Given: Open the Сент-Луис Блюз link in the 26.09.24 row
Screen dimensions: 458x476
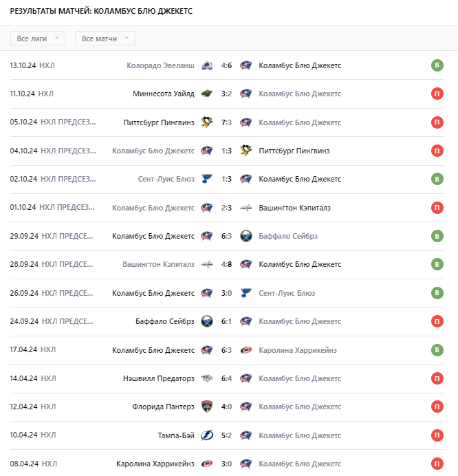Looking at the screenshot, I should [x=287, y=293].
